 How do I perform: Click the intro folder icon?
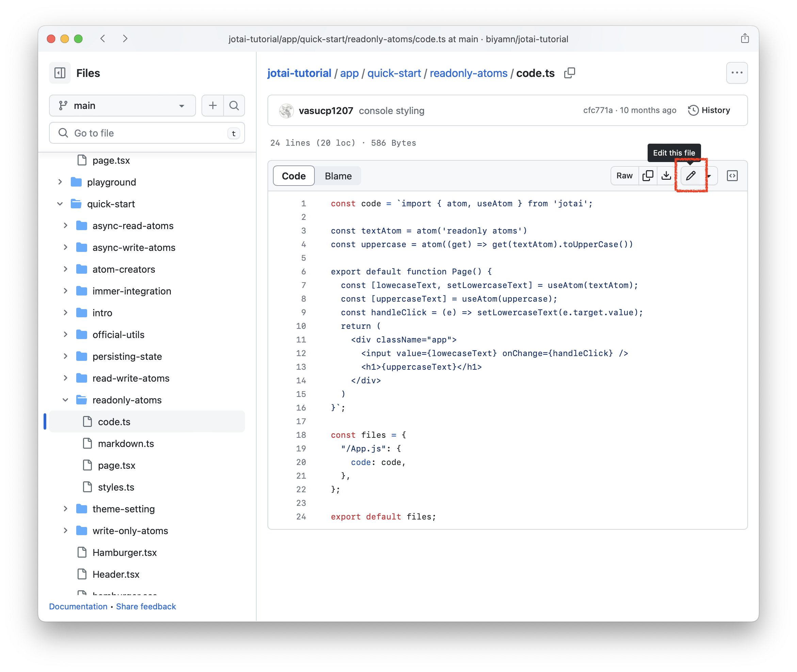coord(82,313)
